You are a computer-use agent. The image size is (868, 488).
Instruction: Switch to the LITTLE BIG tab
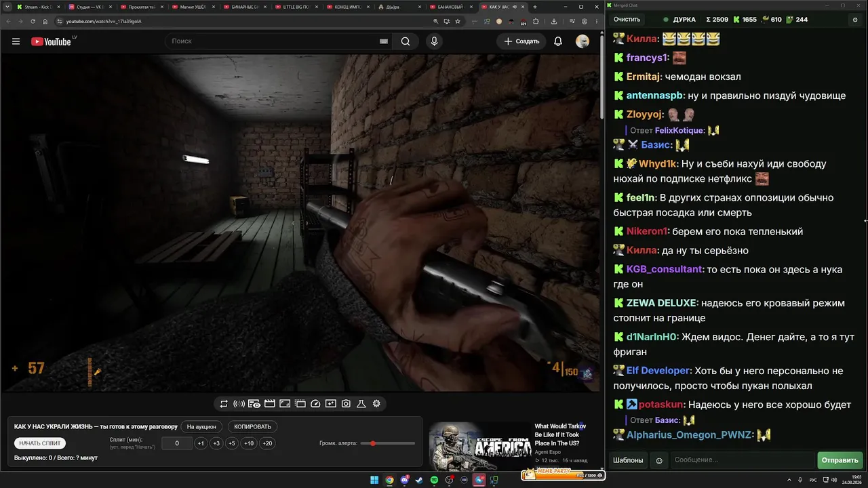[x=297, y=7]
